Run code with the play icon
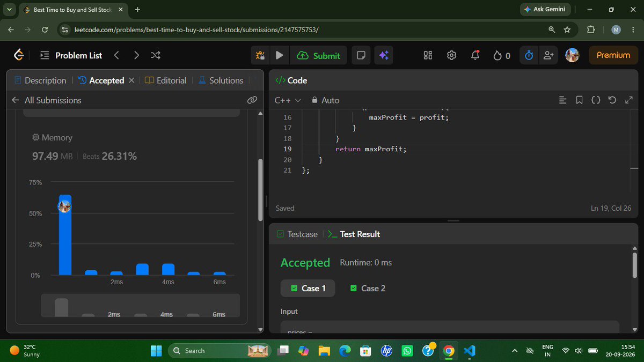The width and height of the screenshot is (644, 362). 279,55
